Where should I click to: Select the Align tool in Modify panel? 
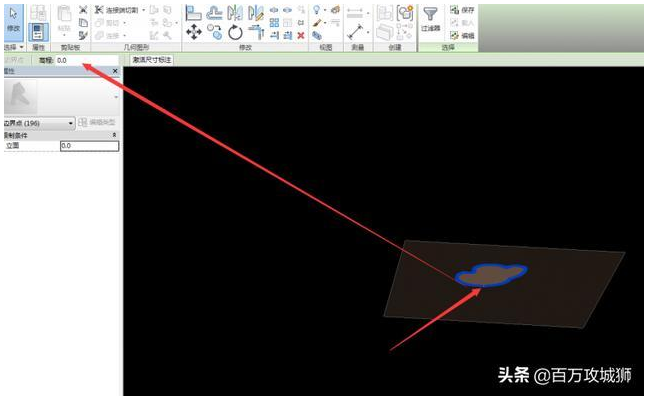pyautogui.click(x=193, y=13)
